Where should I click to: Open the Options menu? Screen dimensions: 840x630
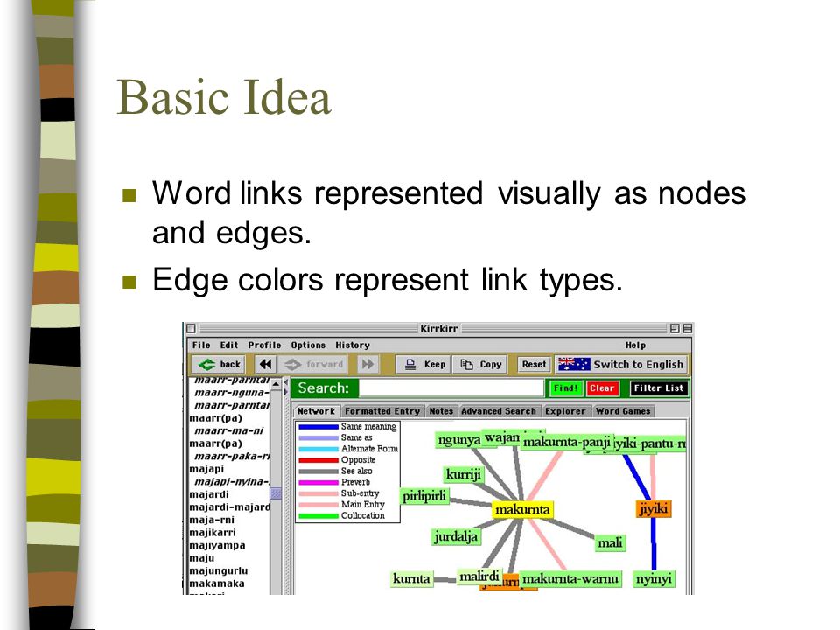308,346
